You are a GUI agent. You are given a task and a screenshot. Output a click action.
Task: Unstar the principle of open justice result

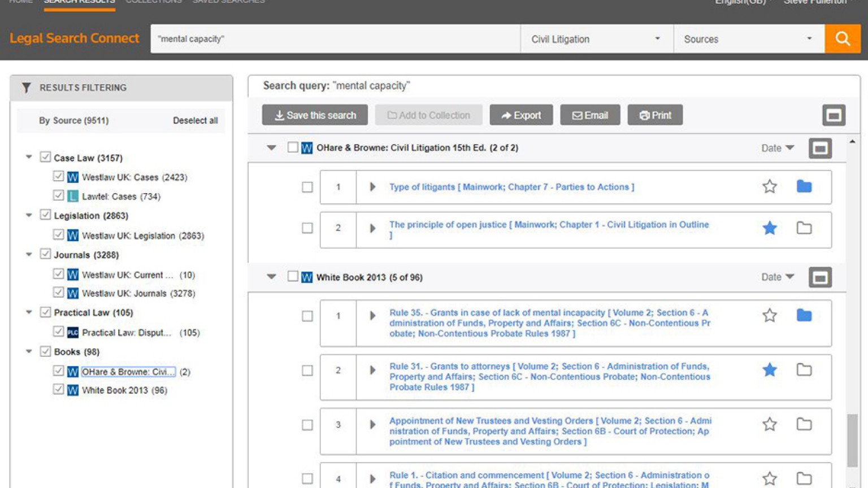coord(769,228)
